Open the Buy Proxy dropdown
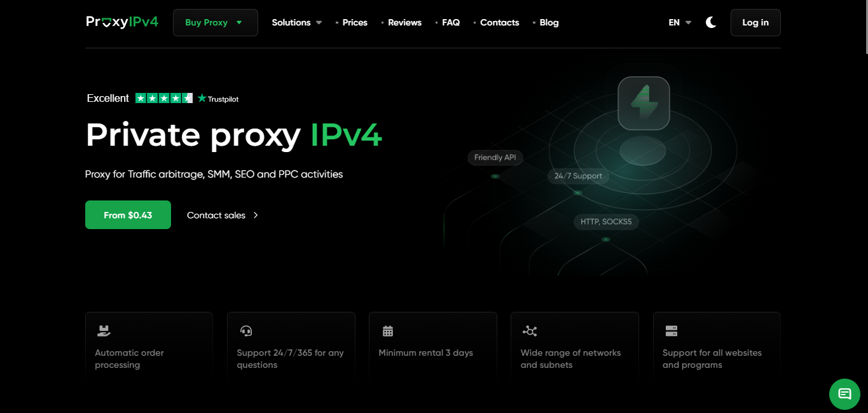This screenshot has width=868, height=413. pos(215,22)
